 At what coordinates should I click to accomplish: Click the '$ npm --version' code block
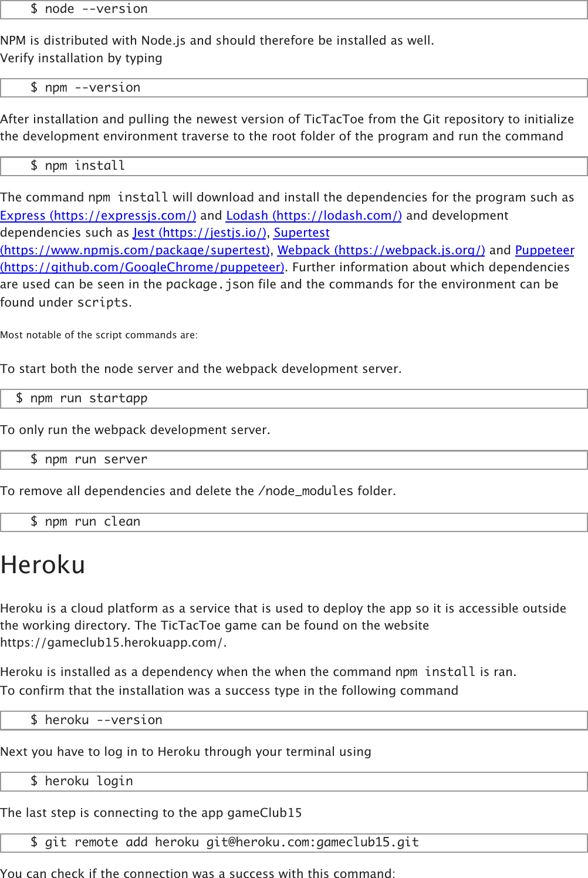pyautogui.click(x=294, y=88)
